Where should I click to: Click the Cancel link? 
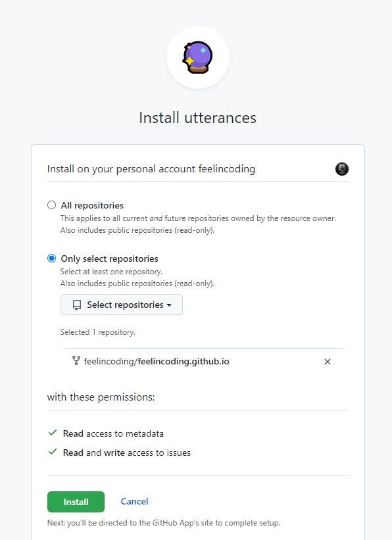(x=134, y=501)
